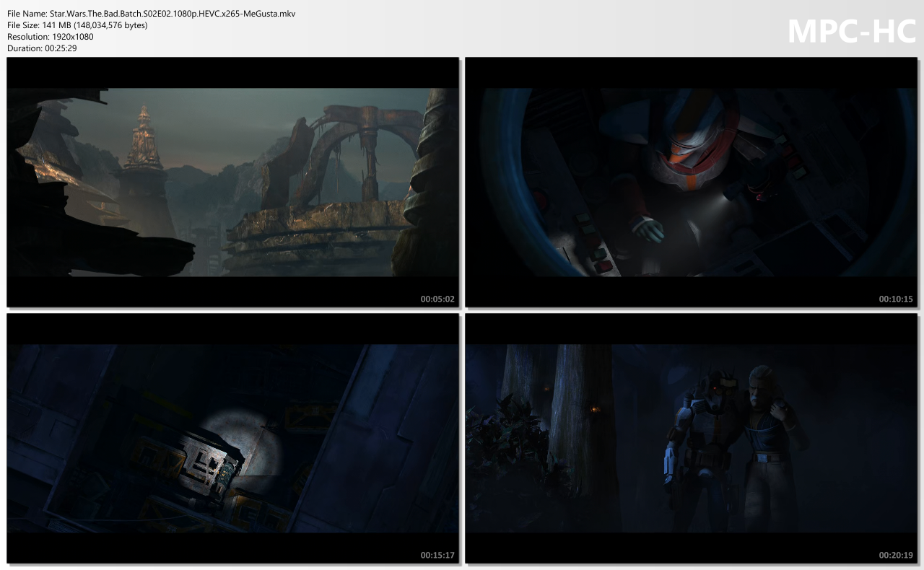Select the File Name line ending in MeGusta.mkv
This screenshot has height=570, width=924.
151,14
